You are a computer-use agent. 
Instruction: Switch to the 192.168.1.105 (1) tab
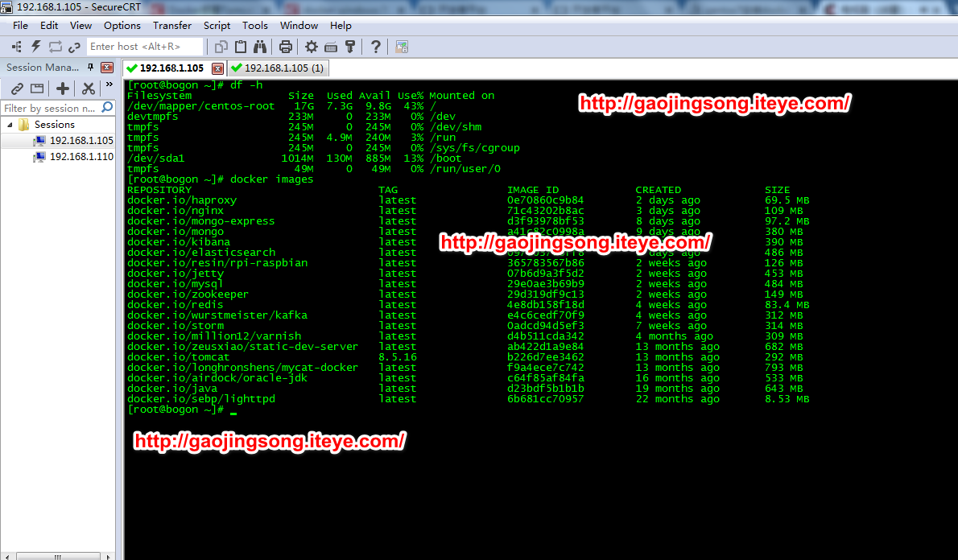pyautogui.click(x=278, y=68)
